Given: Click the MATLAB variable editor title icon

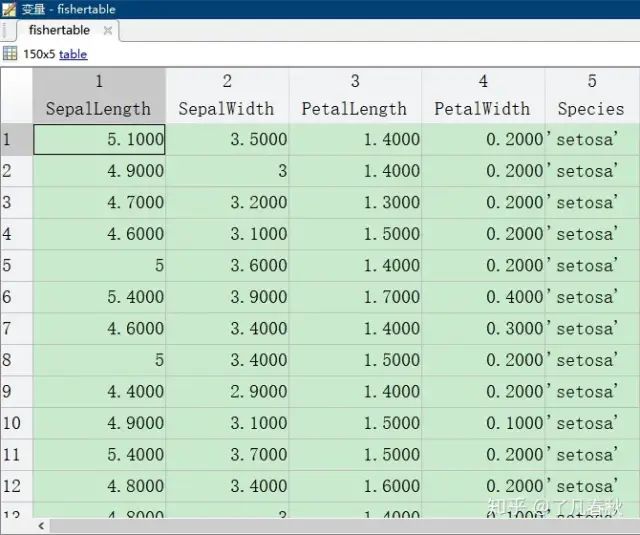Looking at the screenshot, I should tap(9, 9).
